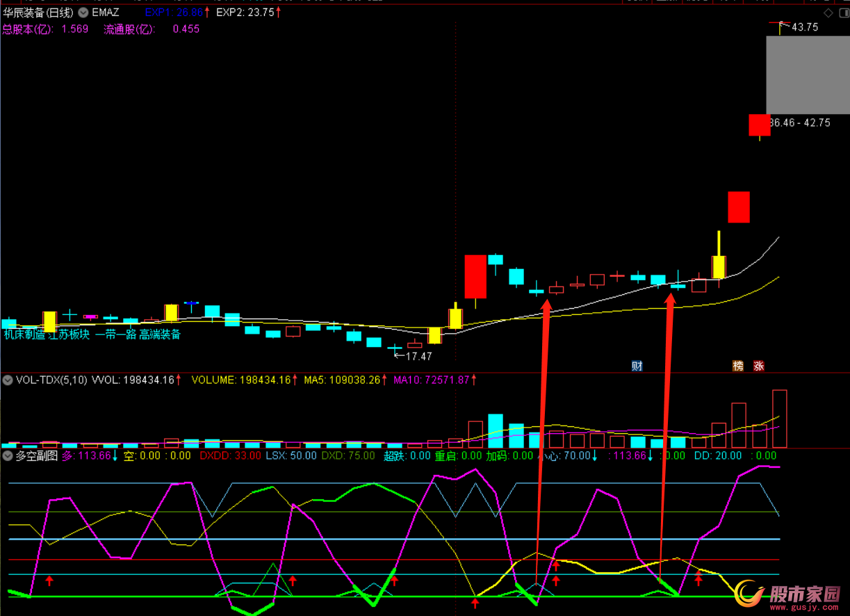Click the blue 财 financial info marker

637,366
